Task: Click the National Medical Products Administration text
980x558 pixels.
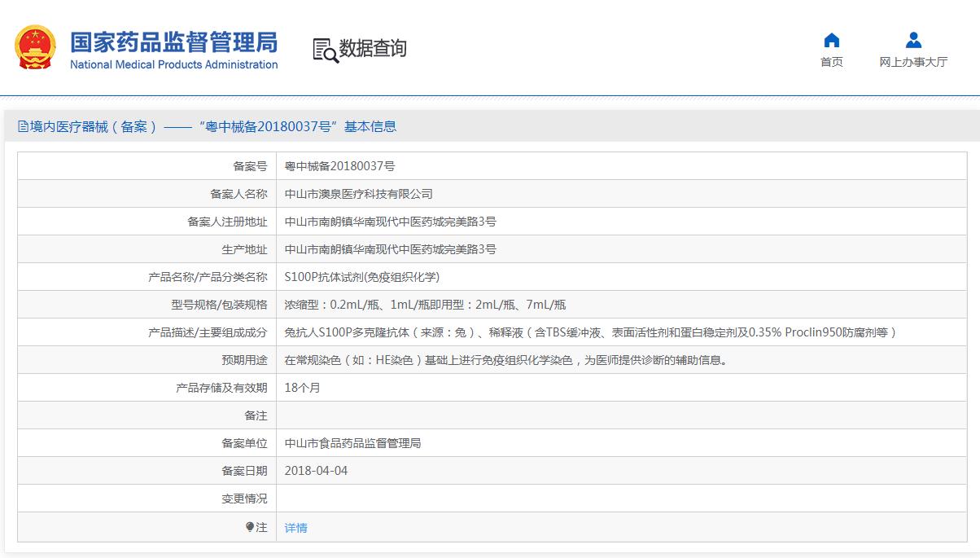Action: click(173, 65)
